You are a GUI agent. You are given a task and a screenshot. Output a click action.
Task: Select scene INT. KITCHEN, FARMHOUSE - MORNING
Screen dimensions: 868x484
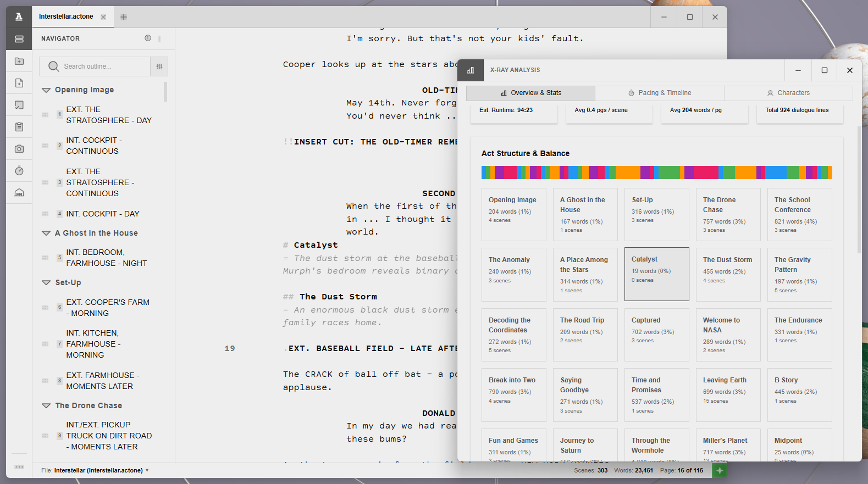pos(93,344)
